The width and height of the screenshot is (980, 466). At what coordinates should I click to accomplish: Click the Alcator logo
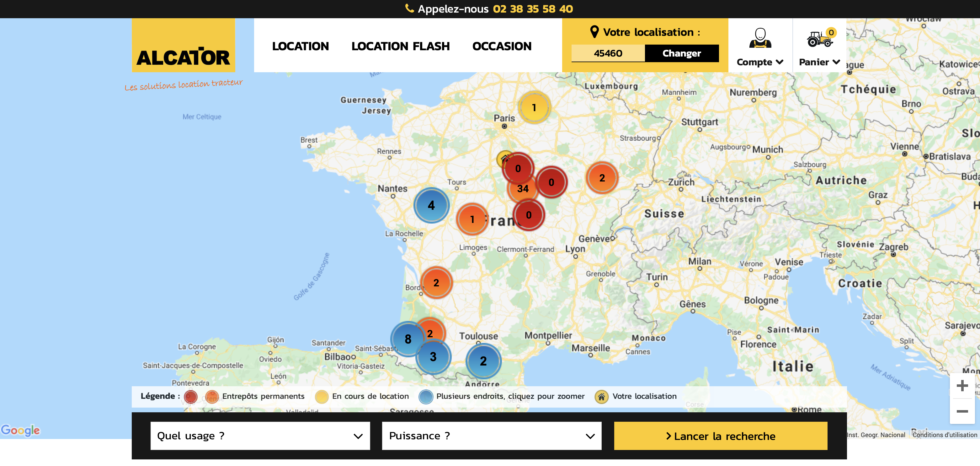tap(183, 45)
